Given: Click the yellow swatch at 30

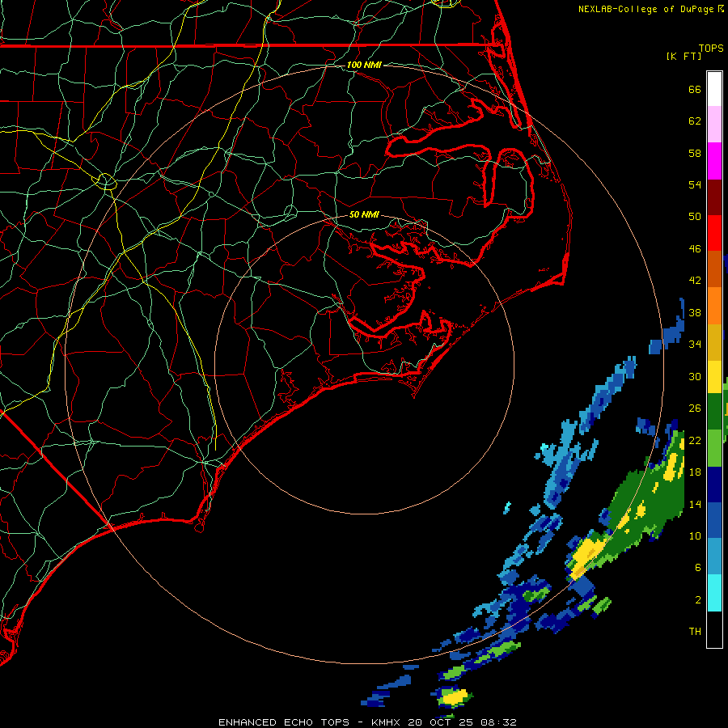Looking at the screenshot, I should (x=714, y=377).
